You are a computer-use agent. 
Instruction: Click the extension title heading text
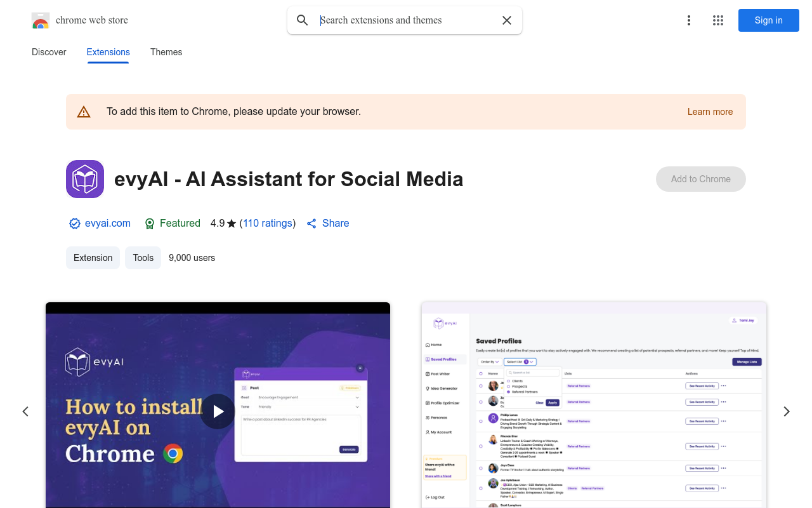click(x=289, y=179)
